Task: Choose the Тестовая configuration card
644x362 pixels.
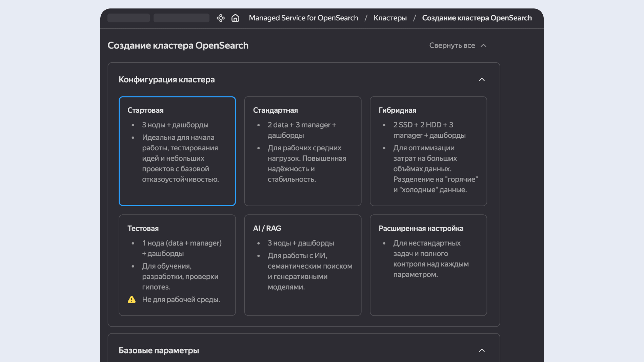Action: click(177, 265)
